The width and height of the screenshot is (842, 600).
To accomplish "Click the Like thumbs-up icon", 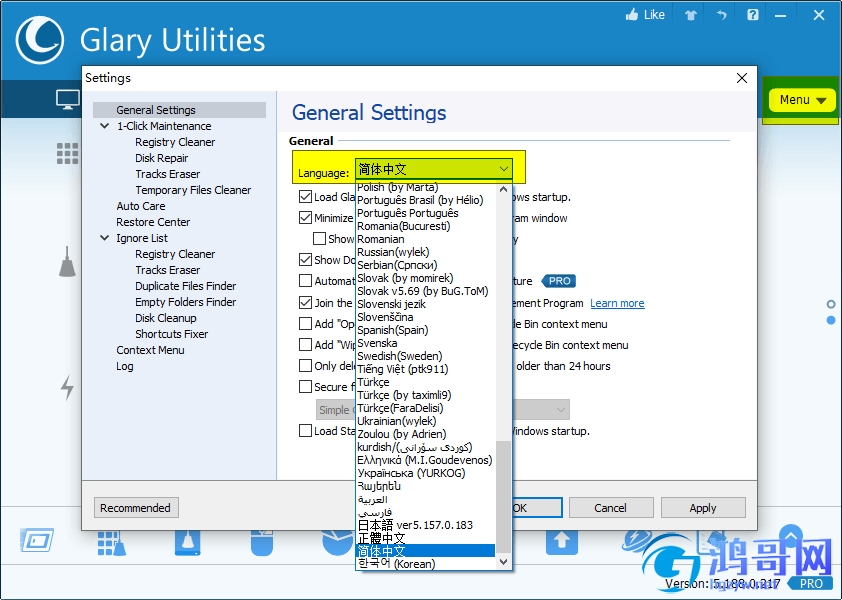I will (632, 15).
